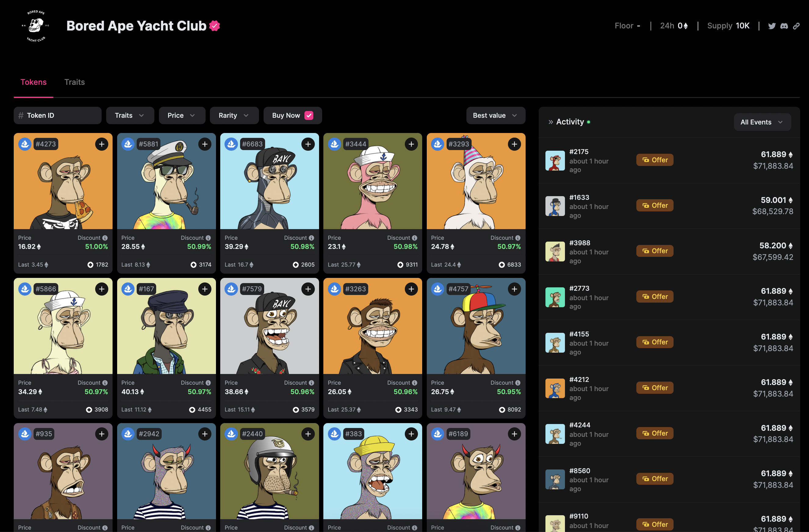Click the website chain-link icon
Viewport: 809px width, 532px height.
point(796,26)
